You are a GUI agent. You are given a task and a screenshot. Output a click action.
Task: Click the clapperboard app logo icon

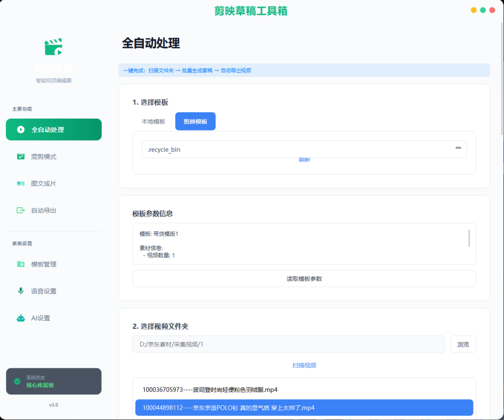53,47
